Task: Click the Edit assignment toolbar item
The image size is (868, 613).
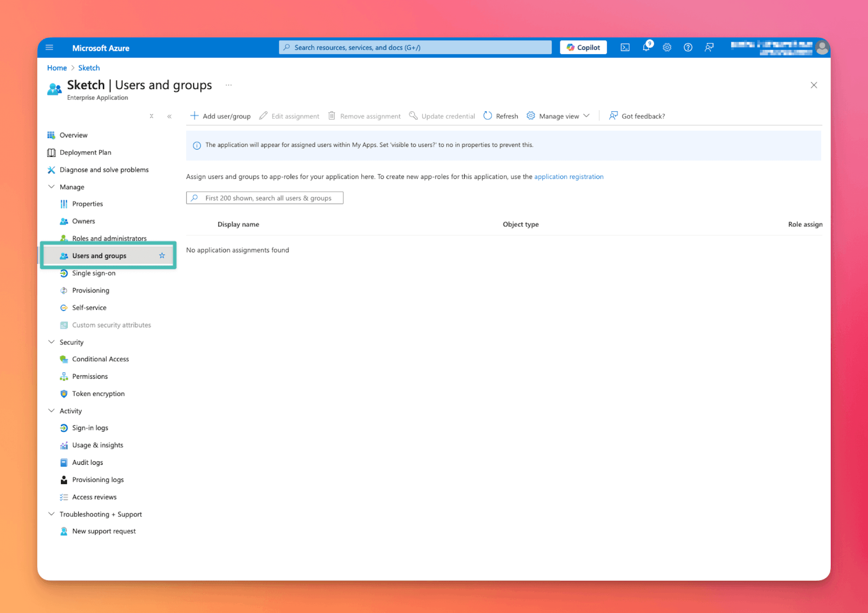Action: (x=289, y=116)
